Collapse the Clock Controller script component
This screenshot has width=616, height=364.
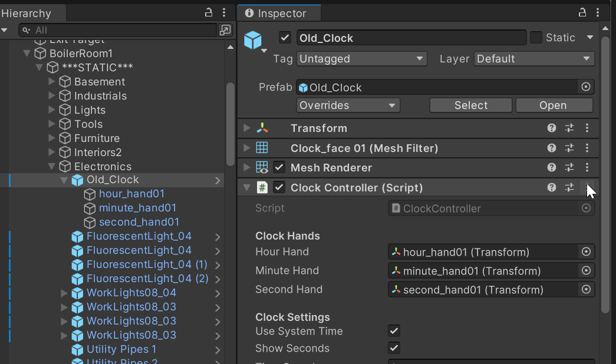coord(247,188)
